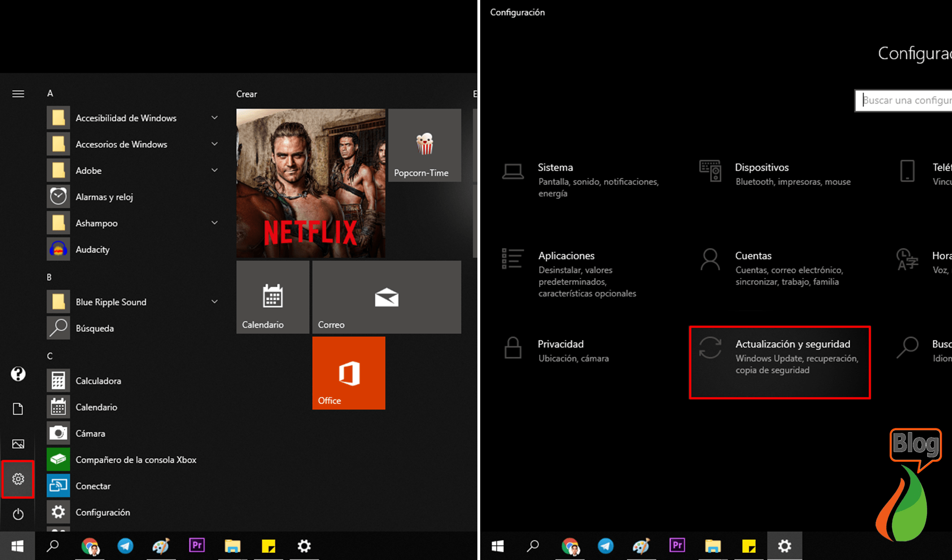Open Paint from the right taskbar
This screenshot has height=560, width=952.
click(x=641, y=546)
